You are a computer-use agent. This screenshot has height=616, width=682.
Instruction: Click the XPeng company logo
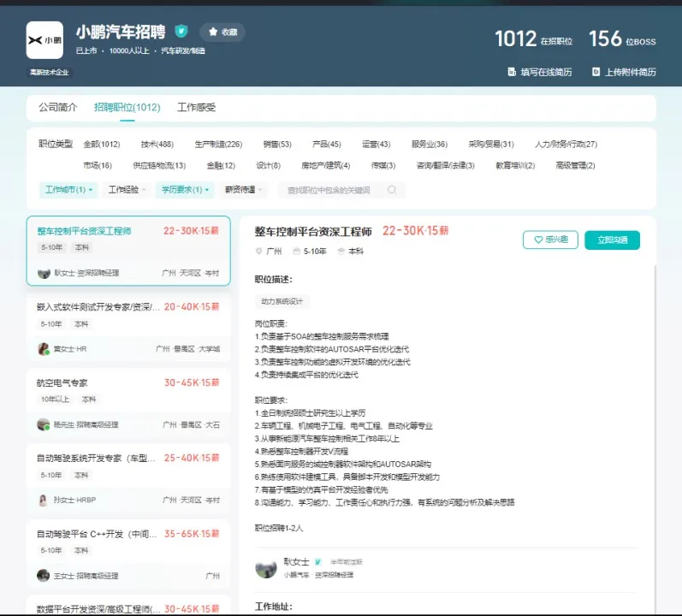44,40
